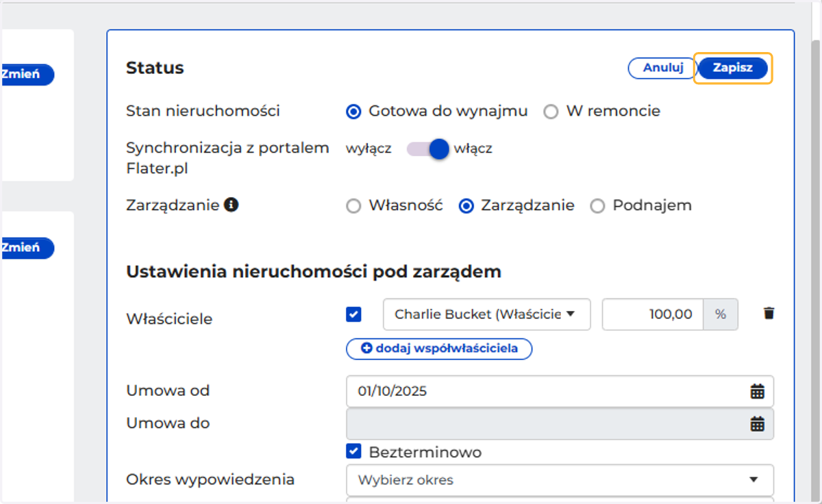Click the Umowa od date field

tap(560, 391)
